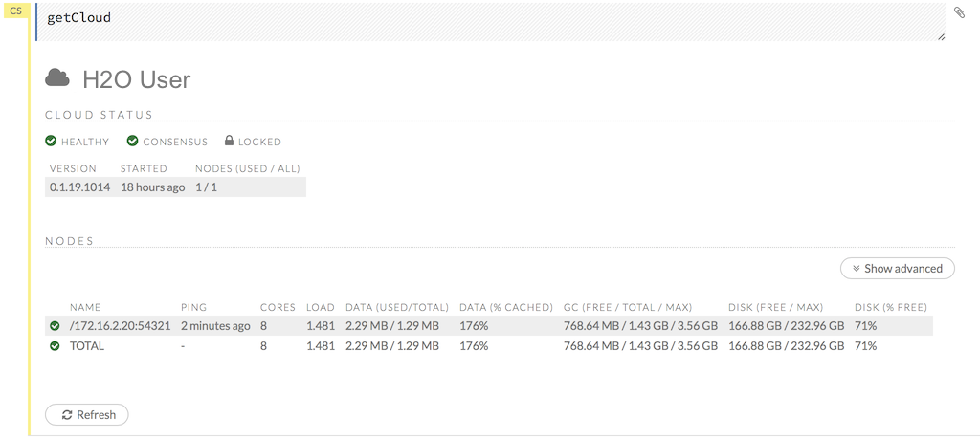
Task: Click the paperclip icon right of the cell
Action: click(x=960, y=12)
